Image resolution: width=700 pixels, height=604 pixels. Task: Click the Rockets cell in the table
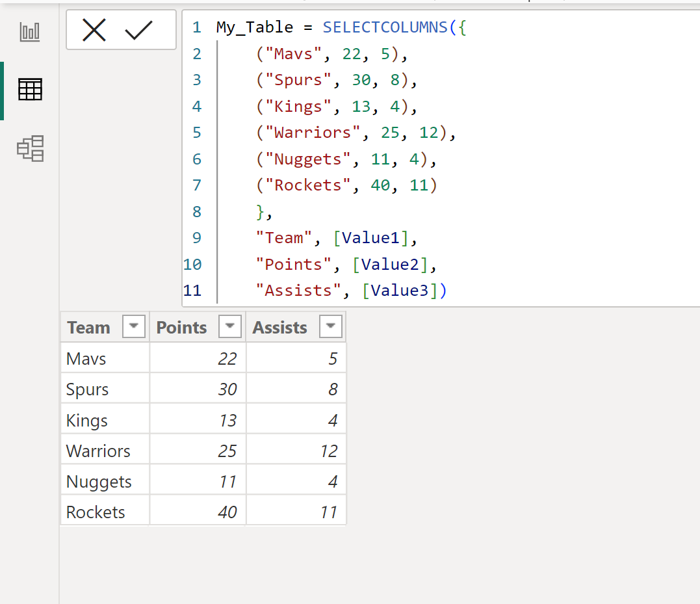[94, 511]
